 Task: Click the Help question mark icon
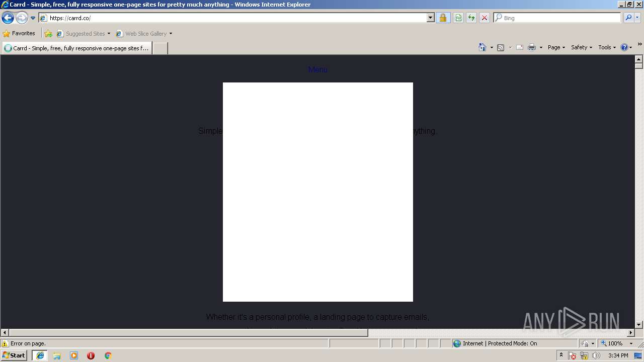tap(624, 47)
